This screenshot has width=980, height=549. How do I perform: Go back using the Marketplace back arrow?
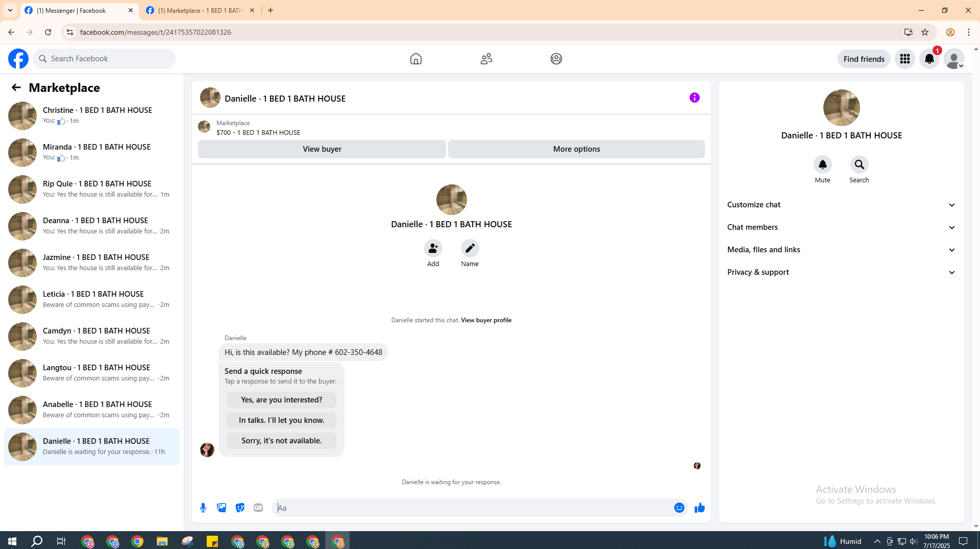click(x=16, y=87)
